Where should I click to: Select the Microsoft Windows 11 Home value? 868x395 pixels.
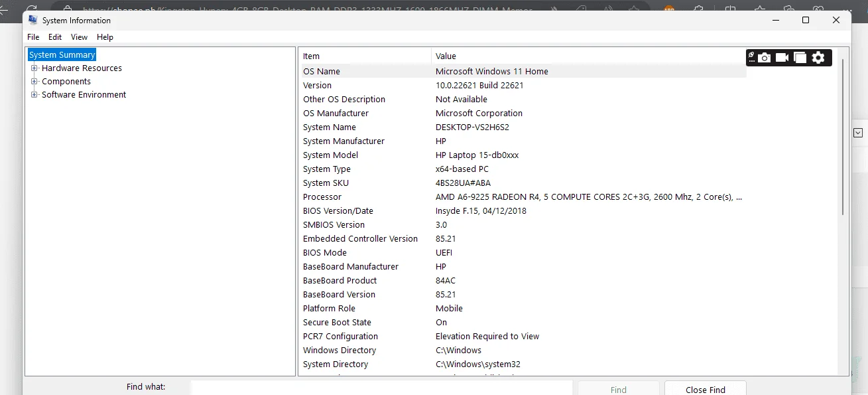coord(492,71)
